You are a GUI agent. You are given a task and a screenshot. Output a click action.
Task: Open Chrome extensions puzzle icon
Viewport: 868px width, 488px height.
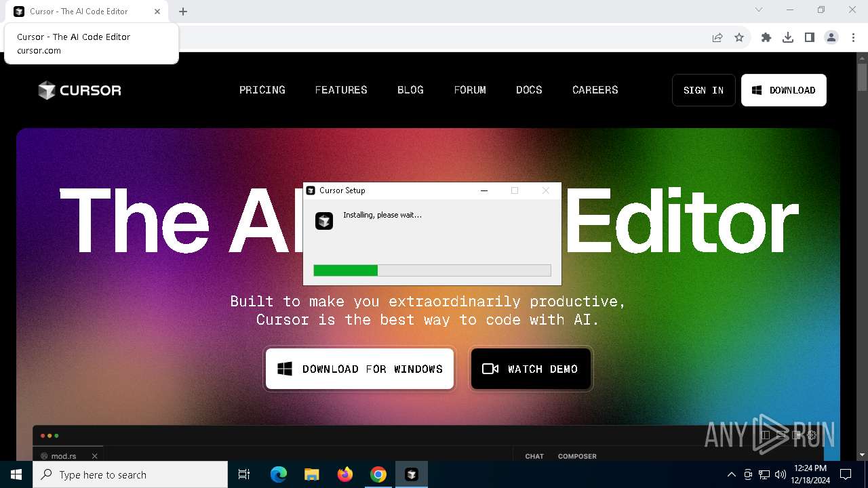(766, 37)
